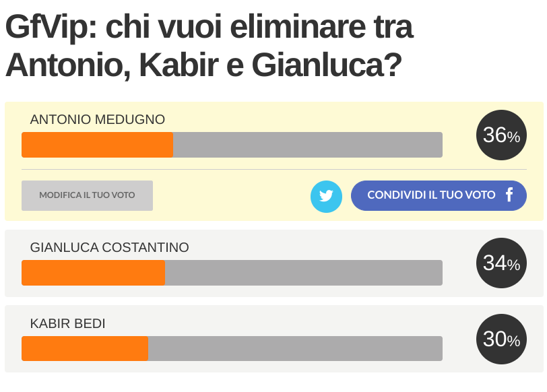Click the 30% result badge

pyautogui.click(x=501, y=339)
